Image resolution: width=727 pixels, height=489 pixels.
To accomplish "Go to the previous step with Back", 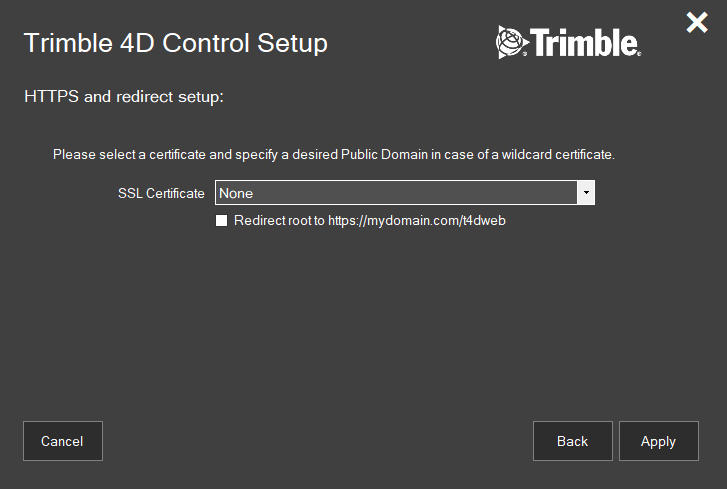I will tap(572, 441).
